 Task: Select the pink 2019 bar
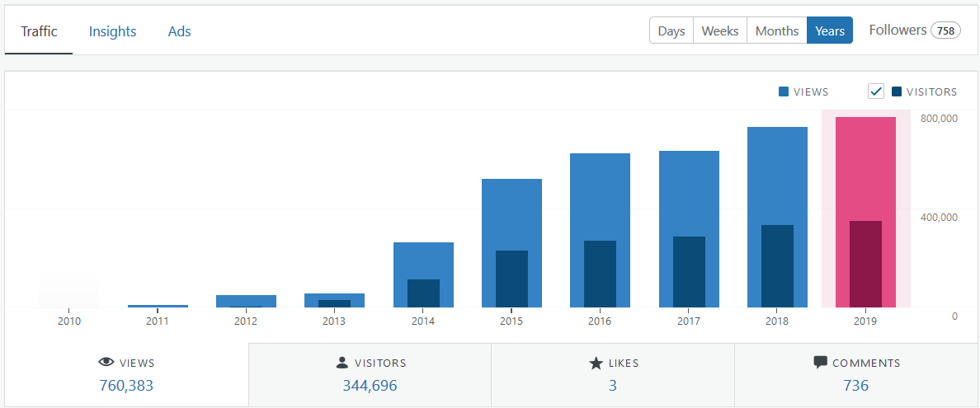[865, 212]
